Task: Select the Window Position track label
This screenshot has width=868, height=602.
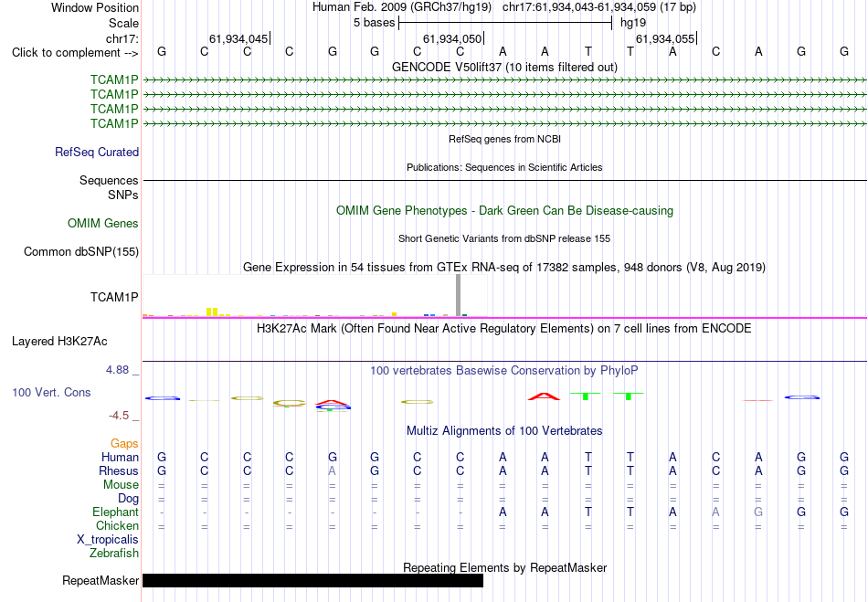Action: (x=95, y=7)
